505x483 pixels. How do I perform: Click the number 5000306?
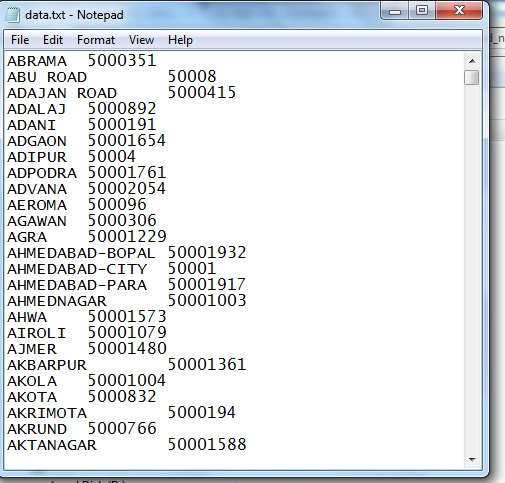coord(122,221)
